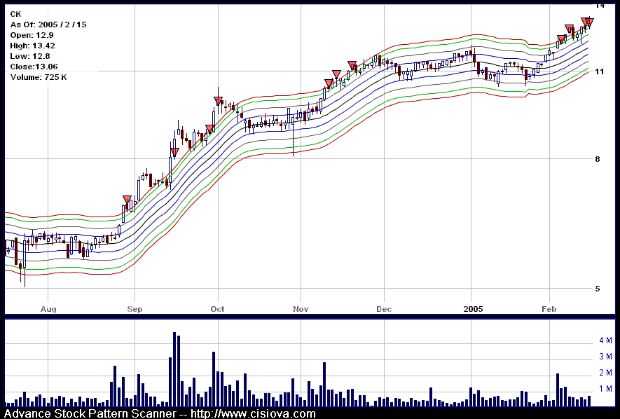Click the price axis label 8

pos(597,159)
